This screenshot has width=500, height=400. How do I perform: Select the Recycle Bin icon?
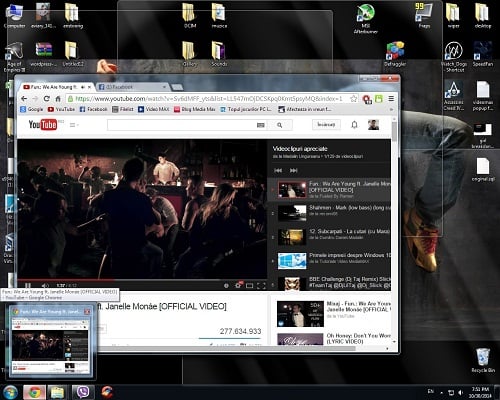483,360
